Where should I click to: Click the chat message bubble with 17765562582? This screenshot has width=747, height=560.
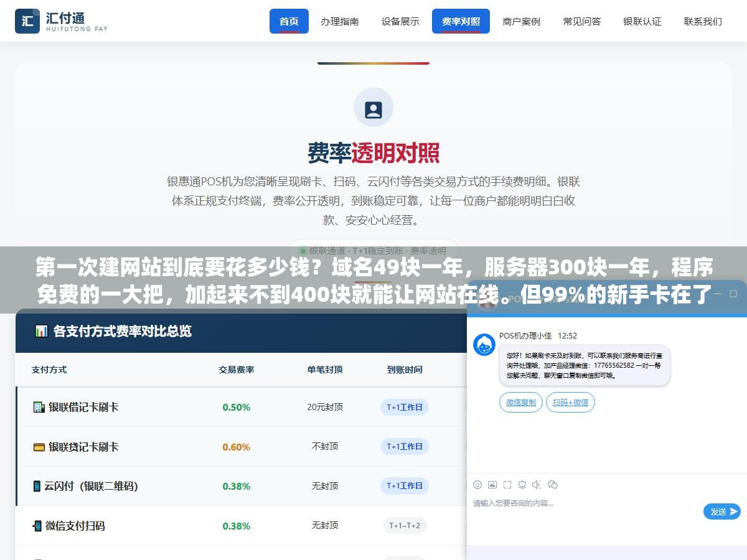pyautogui.click(x=585, y=366)
